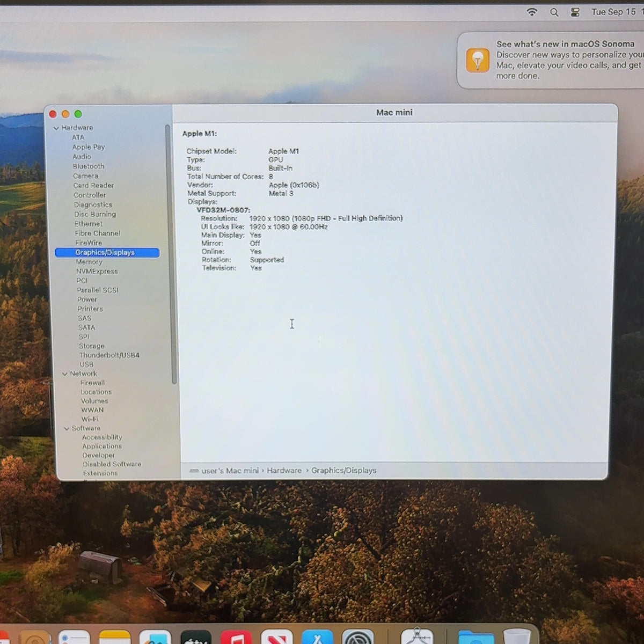Open System Settings in the Dock
Viewport: 644px width, 644px height.
[358, 637]
